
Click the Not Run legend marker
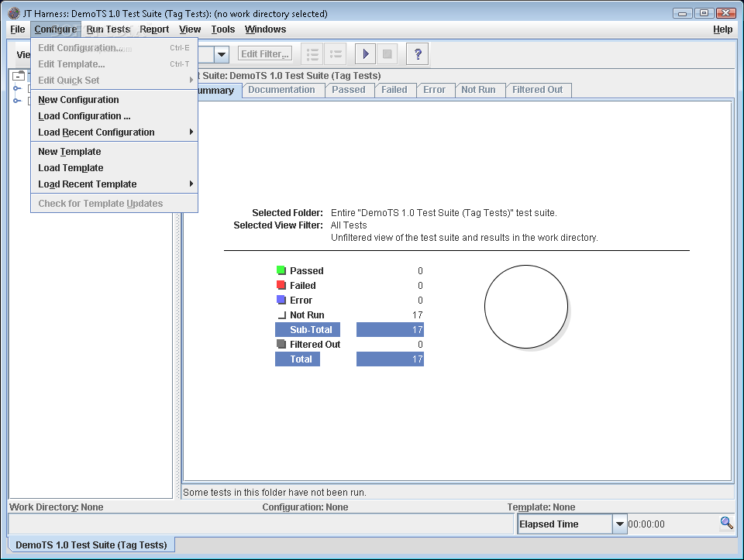282,314
